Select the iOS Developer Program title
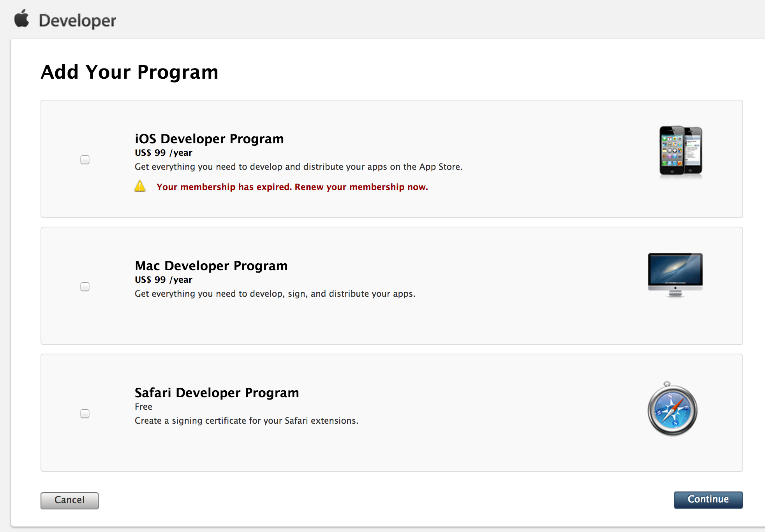This screenshot has height=532, width=765. 209,139
